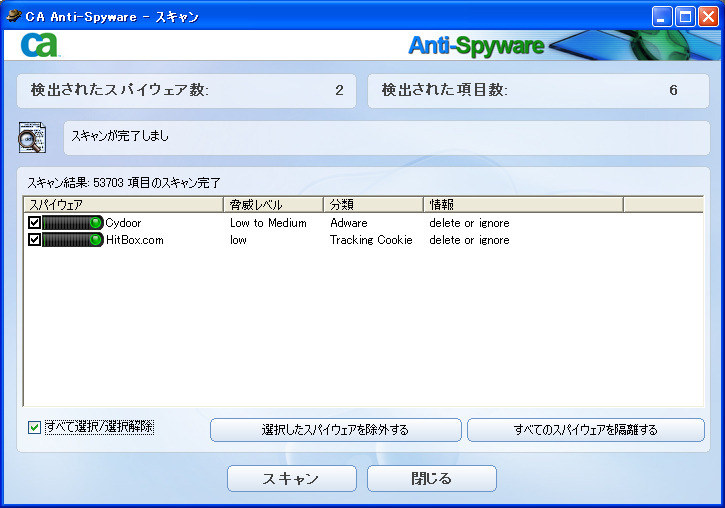Toggle the すべて選択/選択解除 checkbox
This screenshot has width=725, height=508.
[x=34, y=428]
